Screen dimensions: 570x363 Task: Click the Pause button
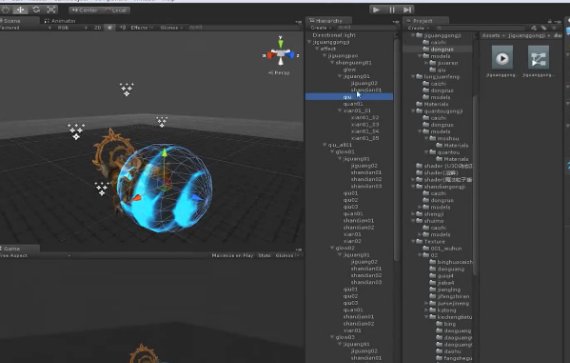tap(392, 10)
